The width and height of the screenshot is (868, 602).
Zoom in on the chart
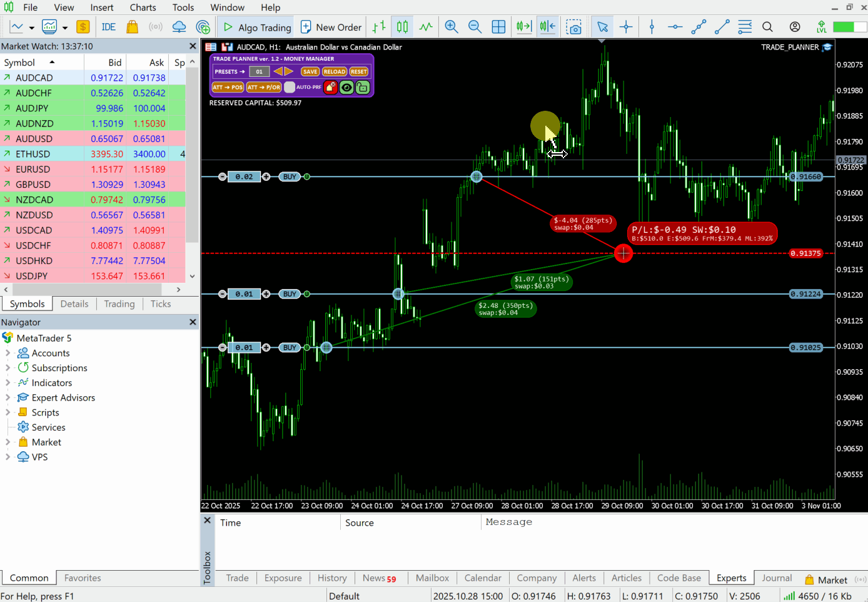pyautogui.click(x=452, y=27)
